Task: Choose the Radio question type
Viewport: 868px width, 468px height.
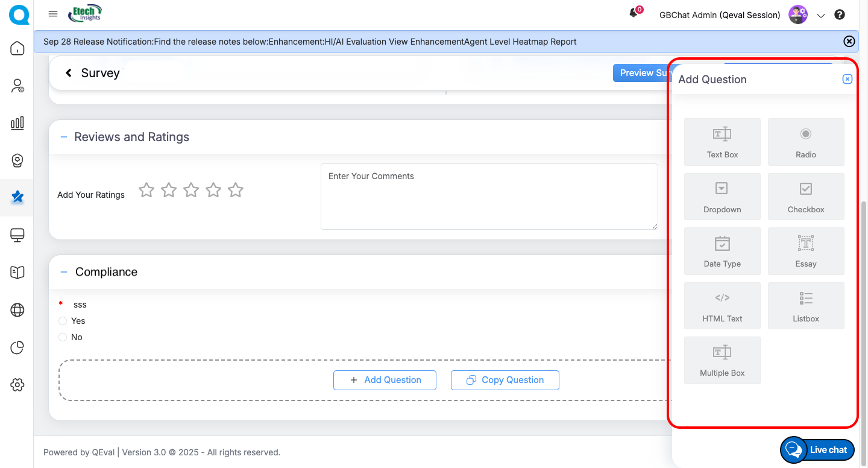Action: (x=806, y=142)
